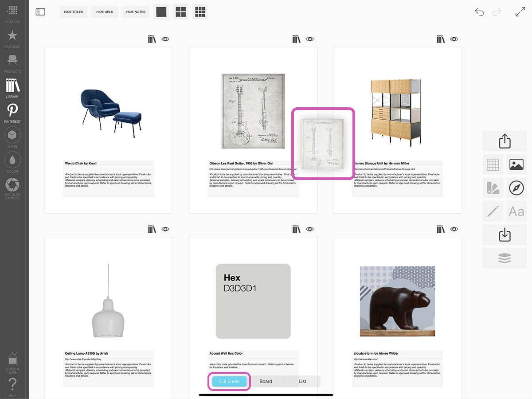Open the compass browser icon
The image size is (532, 399).
516,188
